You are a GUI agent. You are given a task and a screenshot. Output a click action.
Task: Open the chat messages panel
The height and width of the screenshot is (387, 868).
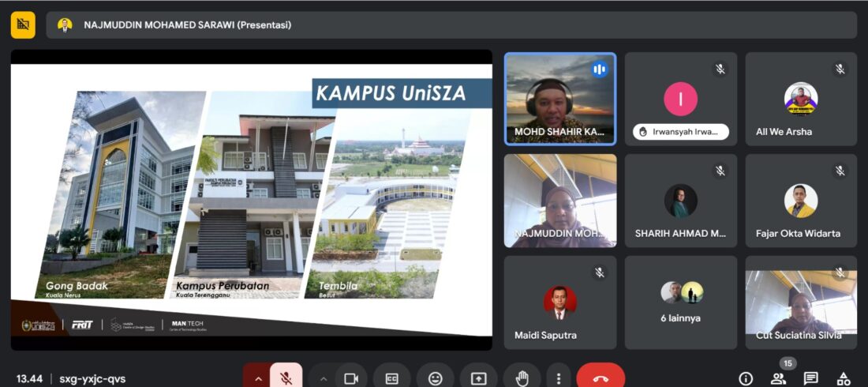[x=811, y=378]
